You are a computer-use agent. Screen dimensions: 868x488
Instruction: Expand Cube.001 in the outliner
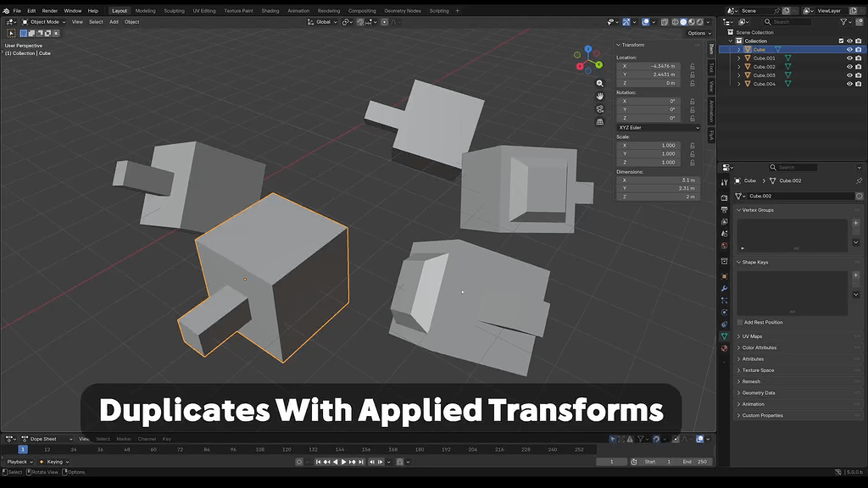coord(738,58)
